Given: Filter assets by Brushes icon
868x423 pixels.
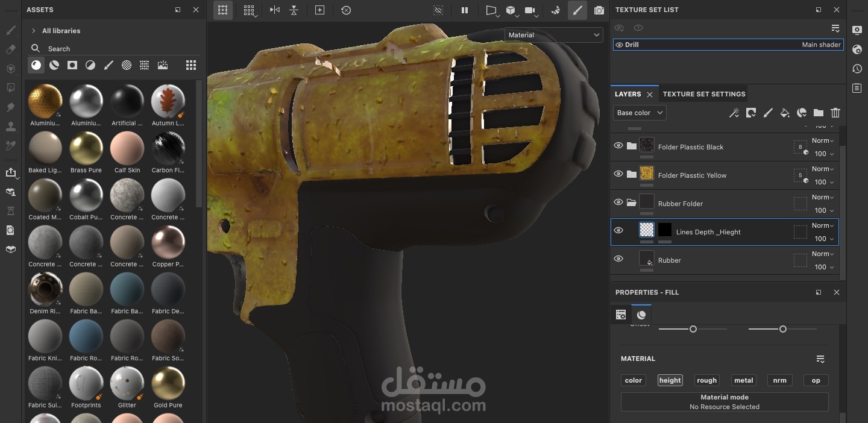Looking at the screenshot, I should 108,65.
